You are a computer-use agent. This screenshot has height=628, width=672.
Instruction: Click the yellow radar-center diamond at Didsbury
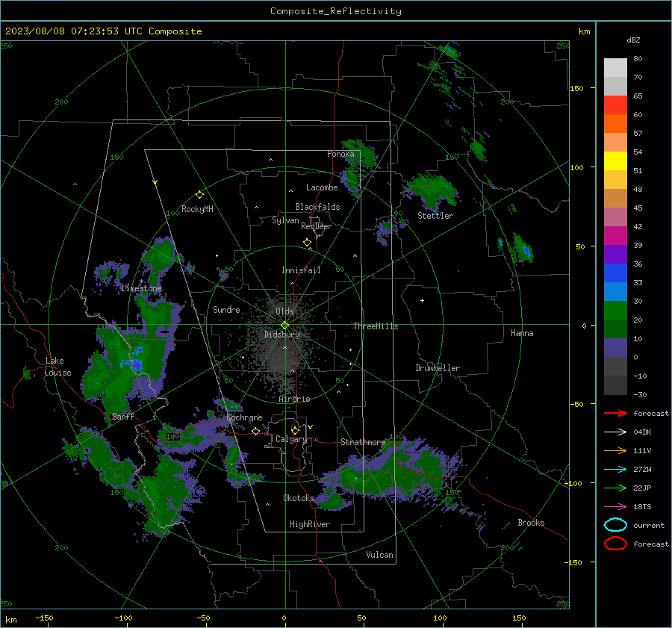284,326
